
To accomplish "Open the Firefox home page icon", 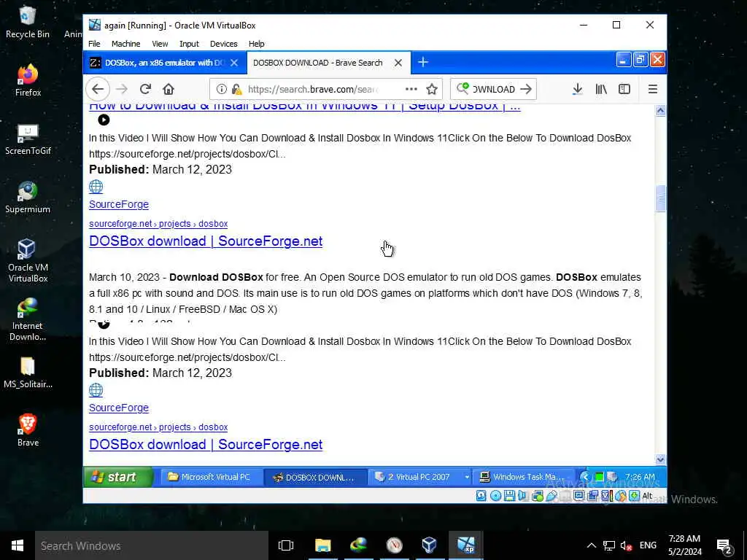I will pos(169,89).
